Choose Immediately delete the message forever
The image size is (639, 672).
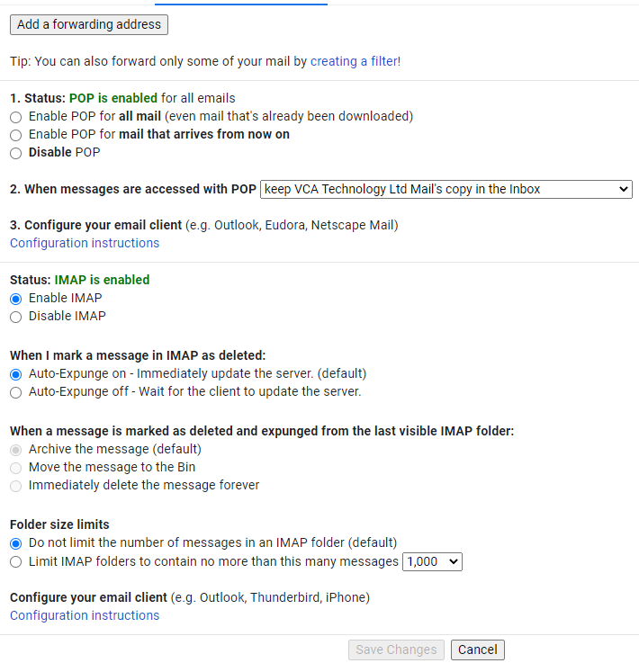[16, 485]
